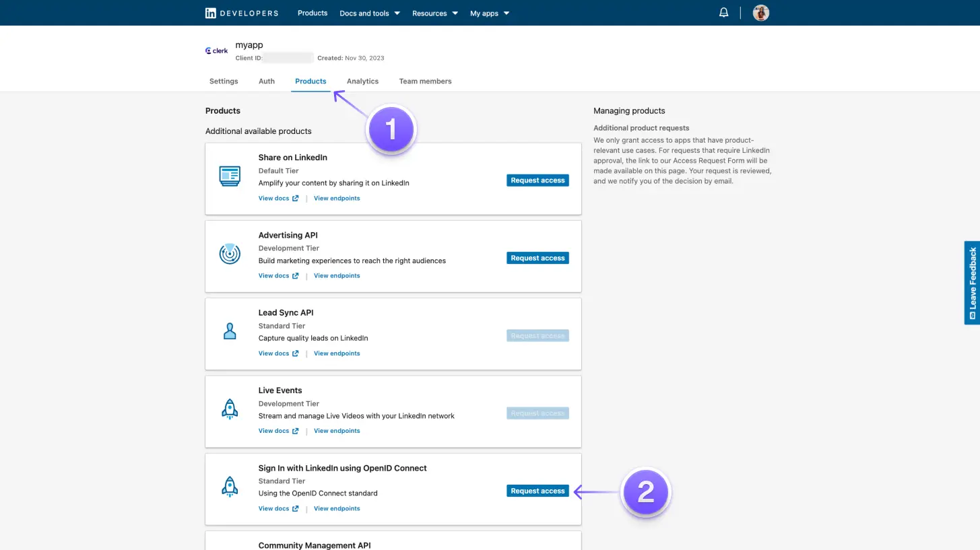Request access to Sign In with OpenID Connect
Viewport: 980px width, 550px height.
pyautogui.click(x=537, y=491)
